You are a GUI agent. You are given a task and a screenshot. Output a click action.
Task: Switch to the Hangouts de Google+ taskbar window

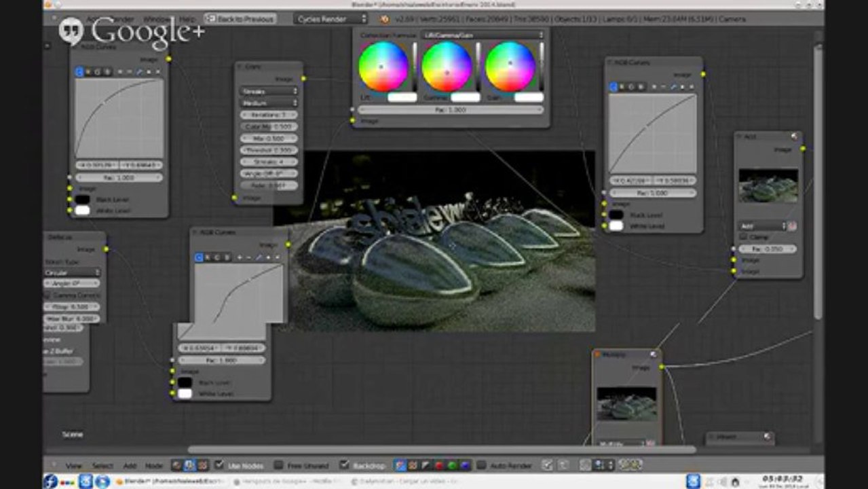point(285,482)
